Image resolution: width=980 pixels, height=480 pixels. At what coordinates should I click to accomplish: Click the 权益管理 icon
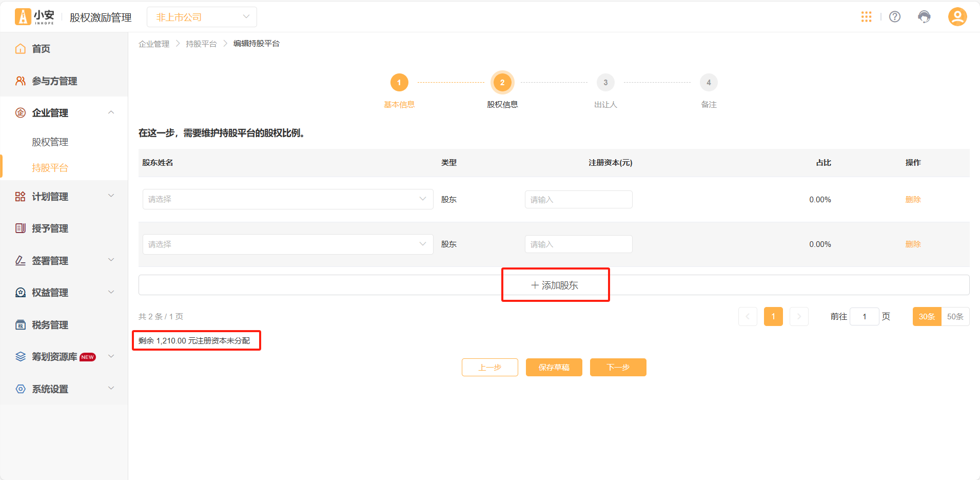21,293
